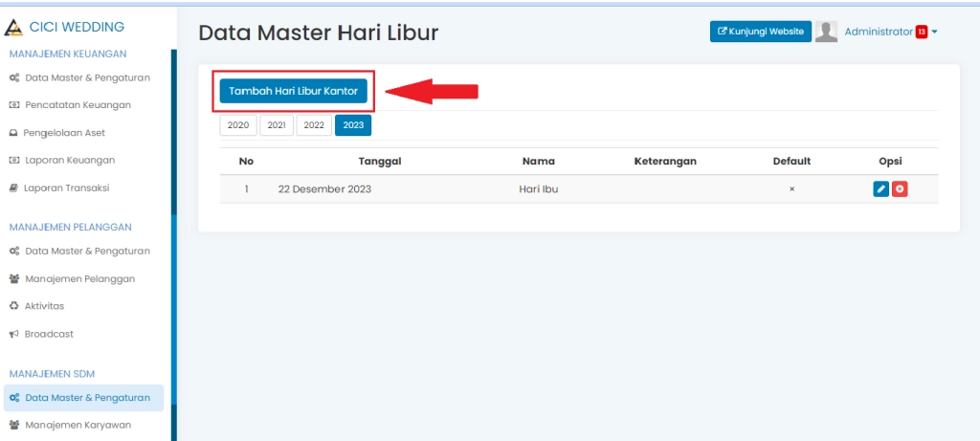This screenshot has width=980, height=441.
Task: Click the recycle icon beside Aktivitas
Action: tap(13, 306)
